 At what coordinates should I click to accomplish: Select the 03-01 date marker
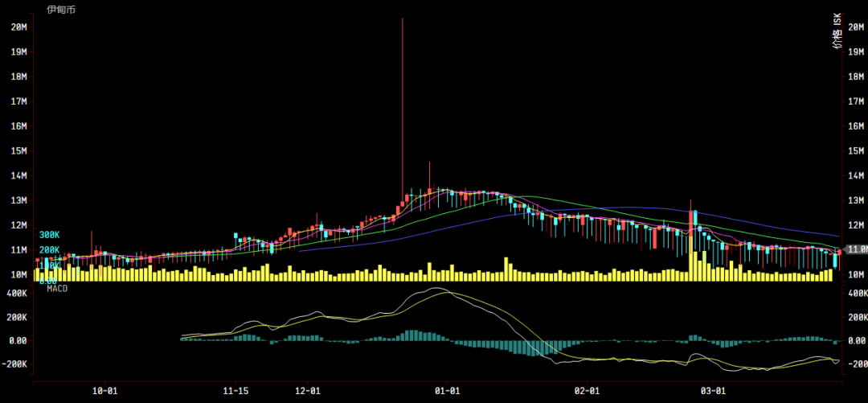714,391
